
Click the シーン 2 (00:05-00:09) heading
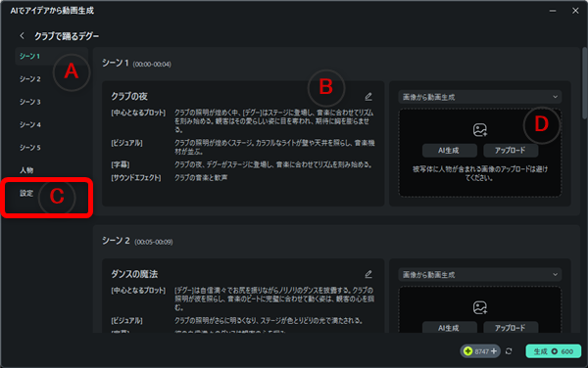tap(137, 241)
